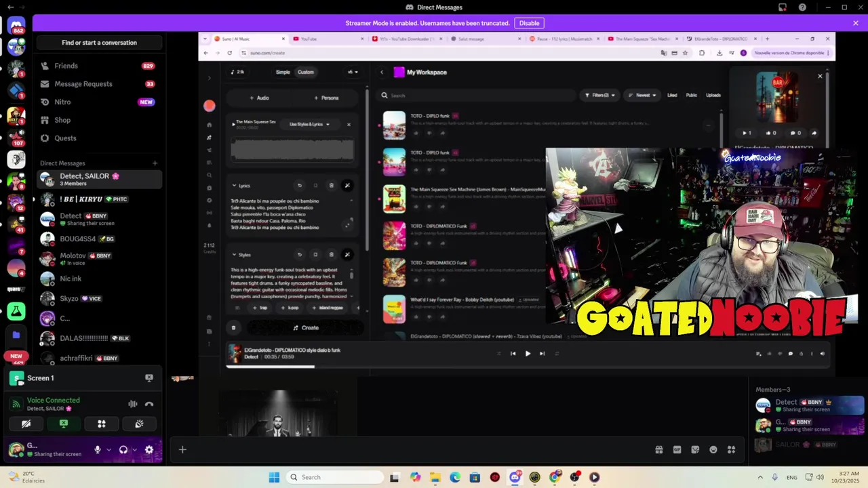Viewport: 868px width, 488px height.
Task: Add Persona in Suno create panel
Action: (326, 98)
